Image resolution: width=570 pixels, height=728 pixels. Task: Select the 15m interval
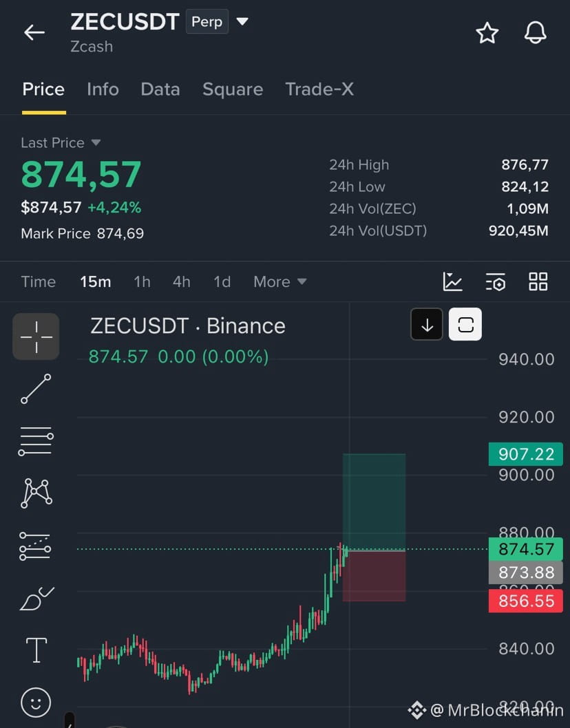pos(95,281)
